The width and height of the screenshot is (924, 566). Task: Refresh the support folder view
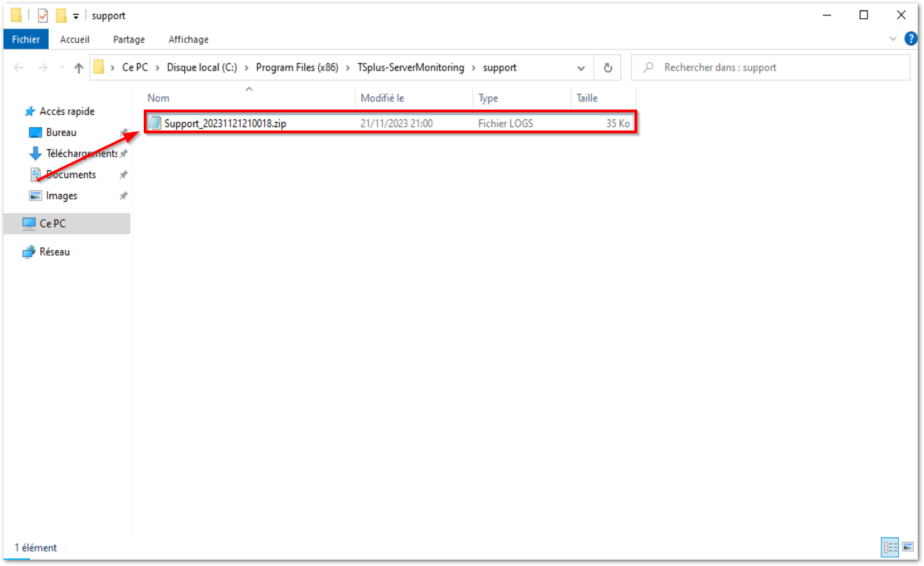click(607, 67)
